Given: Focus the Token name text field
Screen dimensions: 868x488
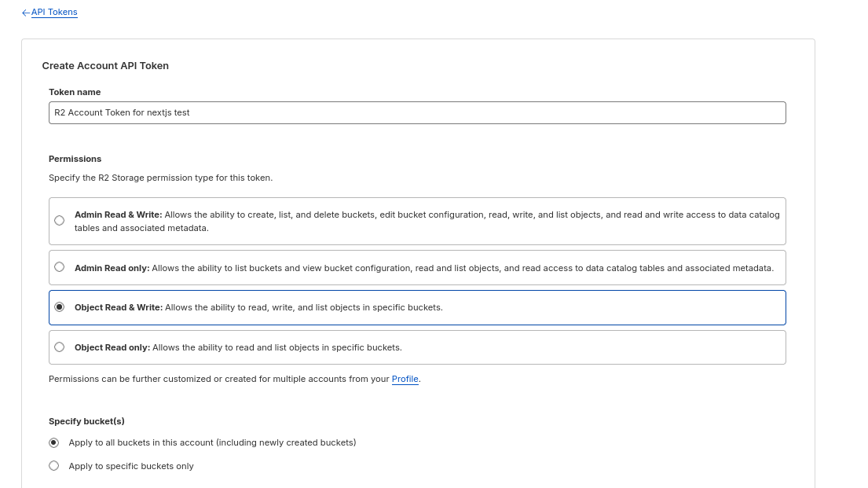Looking at the screenshot, I should pos(417,112).
